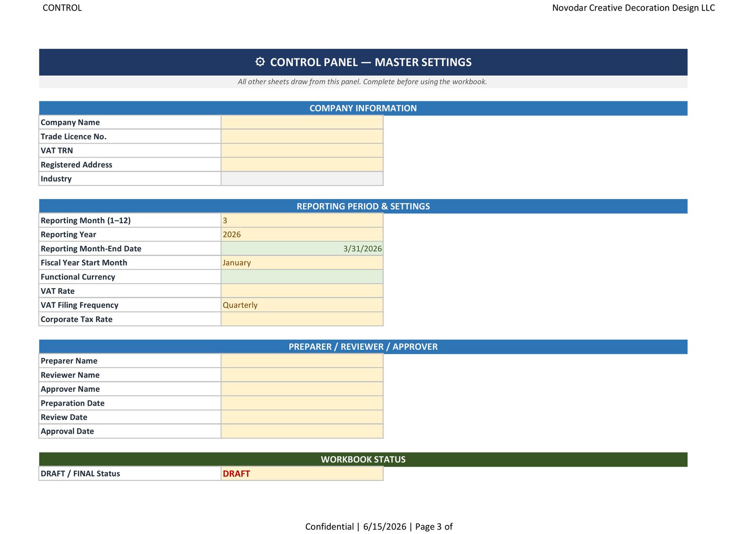Select the Company Name input cell
The width and height of the screenshot is (756, 534).
coord(302,122)
